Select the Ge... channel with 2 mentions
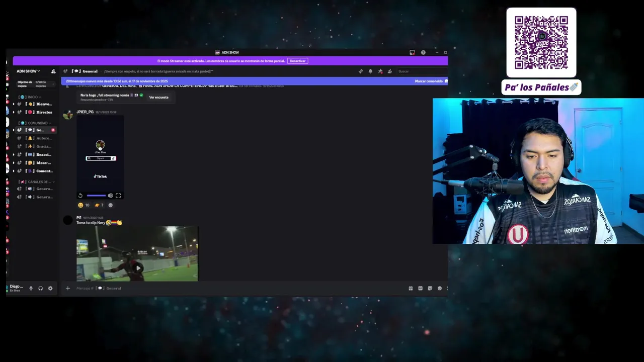This screenshot has height=362, width=644. click(35, 130)
